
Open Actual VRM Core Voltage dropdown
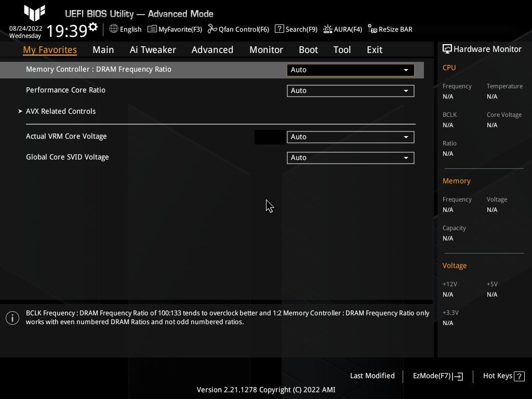click(351, 137)
